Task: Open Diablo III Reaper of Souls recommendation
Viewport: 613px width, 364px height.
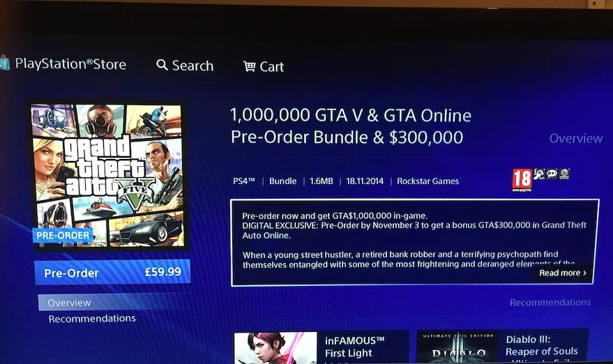Action: coord(502,347)
